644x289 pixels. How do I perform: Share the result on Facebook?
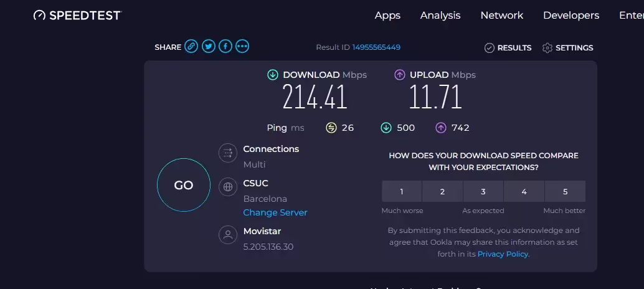click(x=225, y=46)
